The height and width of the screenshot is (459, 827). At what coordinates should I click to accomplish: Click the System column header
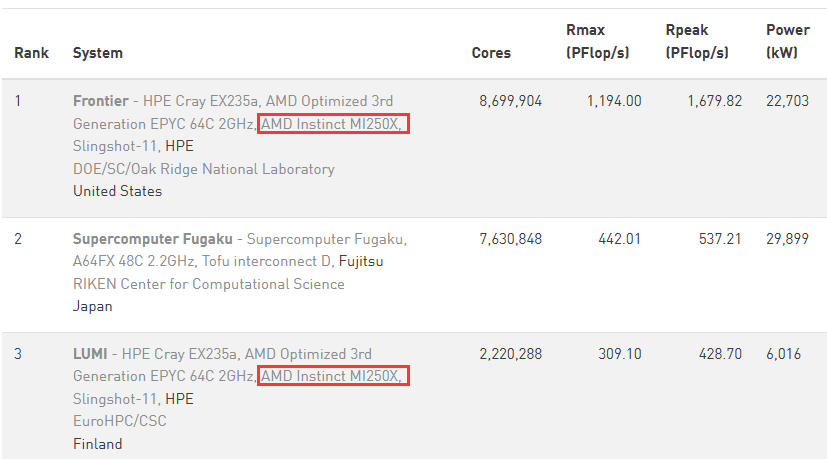click(98, 53)
